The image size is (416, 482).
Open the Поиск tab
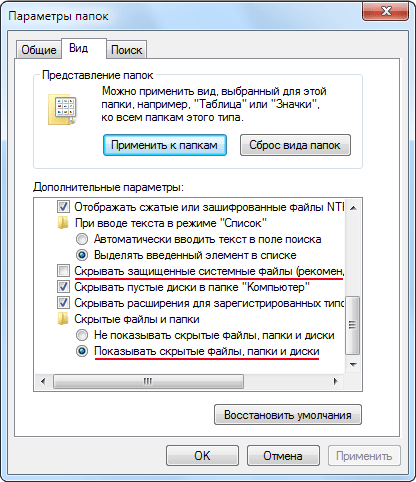click(x=126, y=50)
